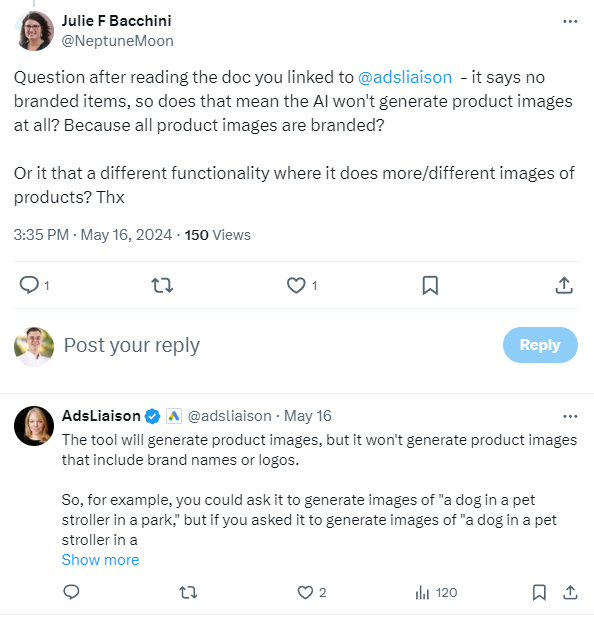The image size is (594, 632).
Task: Bookmark Julie's main tweet
Action: pyautogui.click(x=430, y=285)
